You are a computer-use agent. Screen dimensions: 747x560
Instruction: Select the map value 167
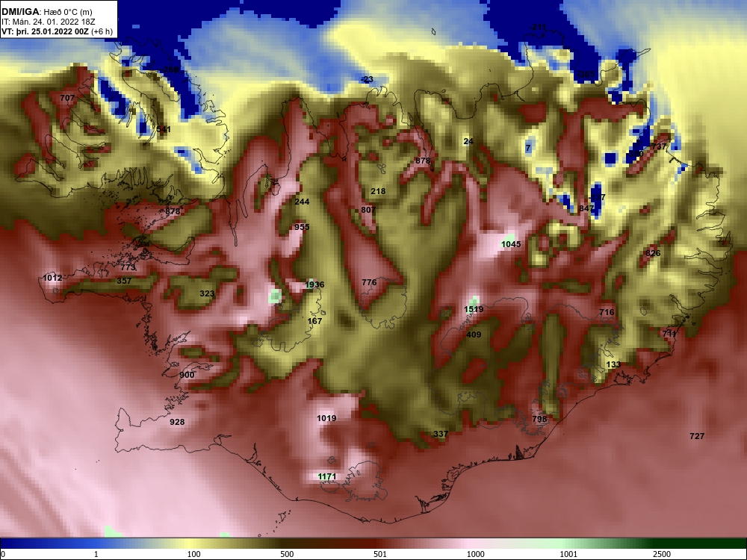coord(315,321)
